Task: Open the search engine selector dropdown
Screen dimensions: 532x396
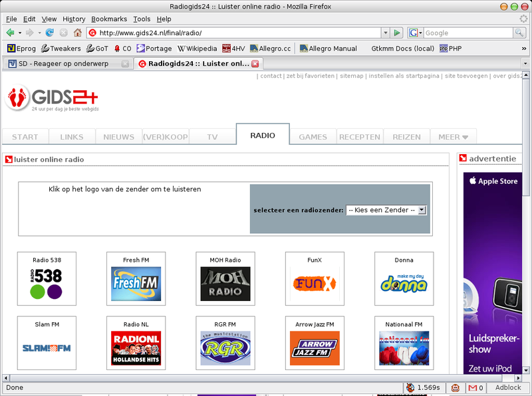Action: coord(415,33)
